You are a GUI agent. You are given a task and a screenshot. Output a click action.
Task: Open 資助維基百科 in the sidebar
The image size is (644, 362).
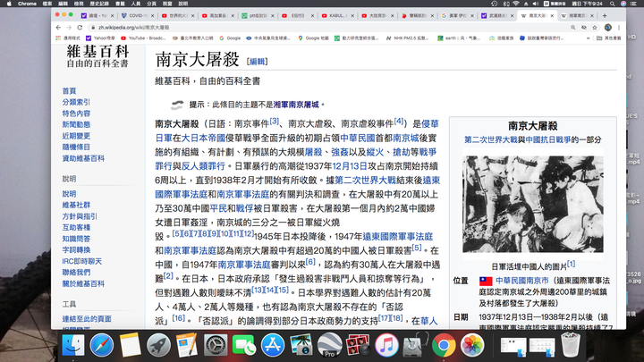[x=83, y=158]
